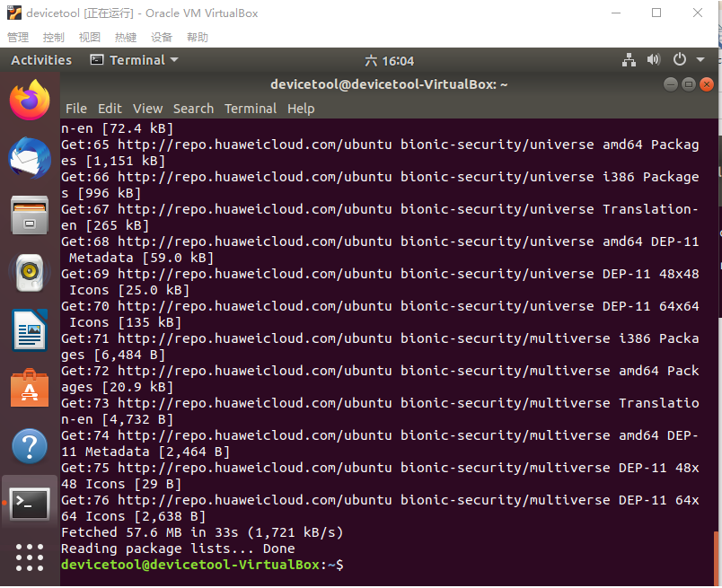Open Firefox from the Ubuntu dock
The image size is (722, 588).
(x=30, y=100)
